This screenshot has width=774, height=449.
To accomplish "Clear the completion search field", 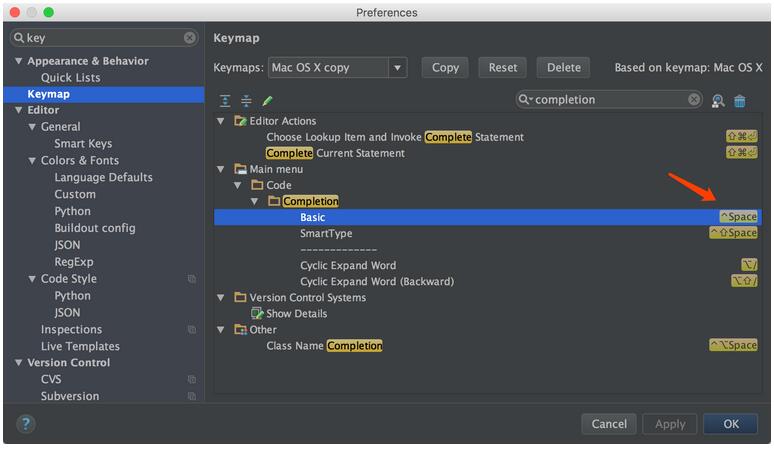I will [694, 100].
